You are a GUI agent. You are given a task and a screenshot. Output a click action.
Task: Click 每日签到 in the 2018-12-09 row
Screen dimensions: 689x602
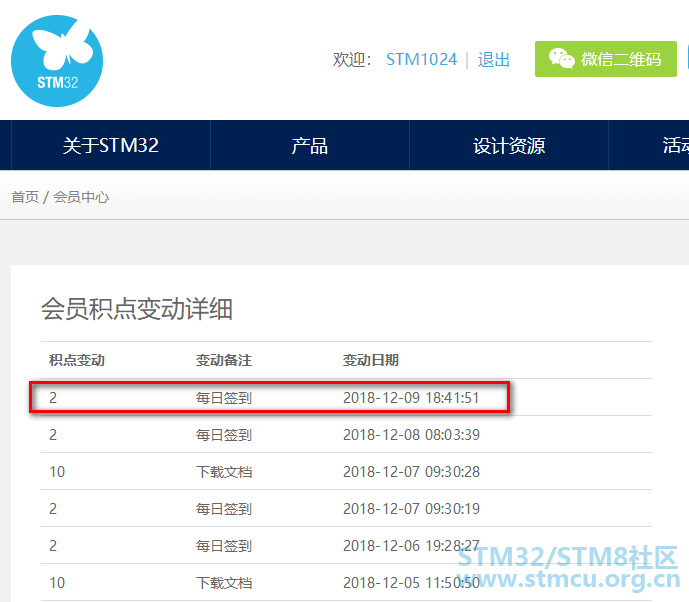[224, 398]
